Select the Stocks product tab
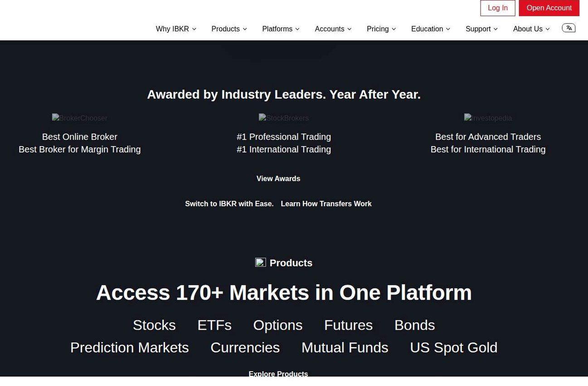Image resolution: width=588 pixels, height=386 pixels. coord(154,325)
